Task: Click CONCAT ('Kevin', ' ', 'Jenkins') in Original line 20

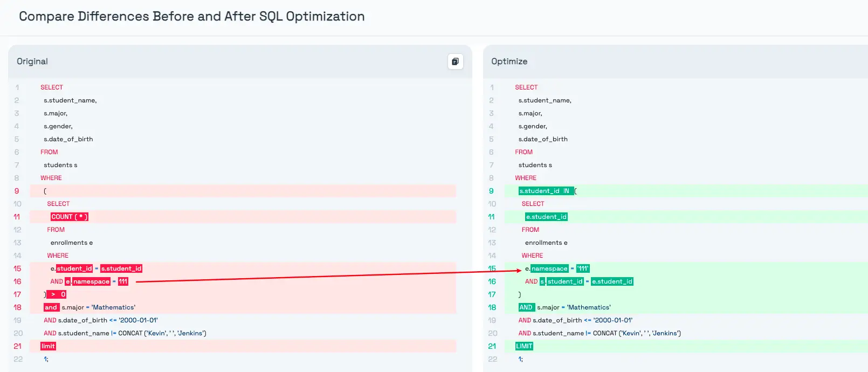Action: 162,333
